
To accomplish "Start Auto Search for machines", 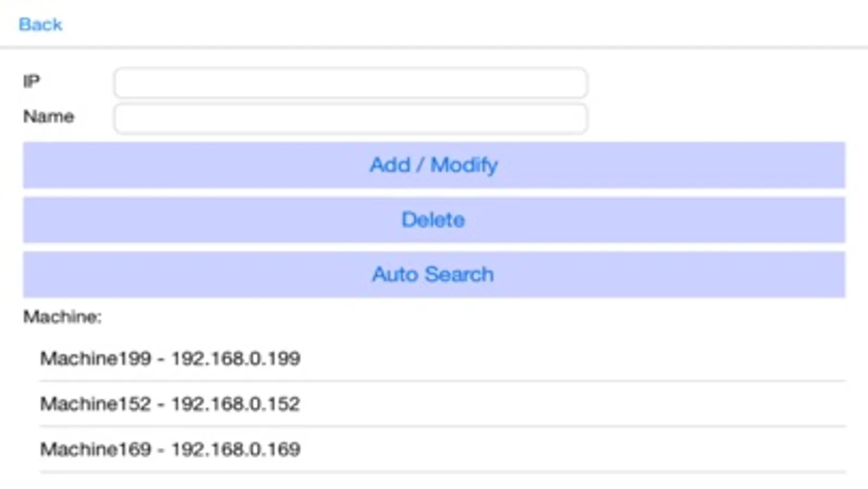I will [433, 274].
